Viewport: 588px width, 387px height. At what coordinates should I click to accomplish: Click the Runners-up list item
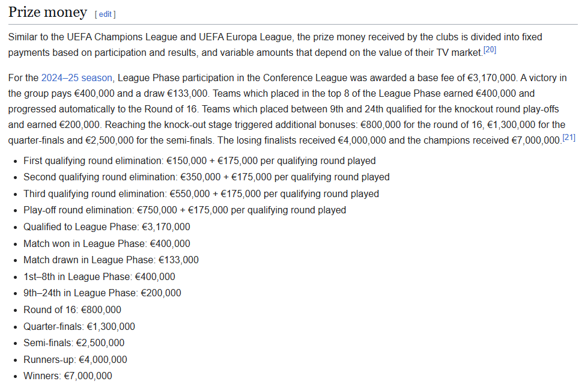pos(75,359)
